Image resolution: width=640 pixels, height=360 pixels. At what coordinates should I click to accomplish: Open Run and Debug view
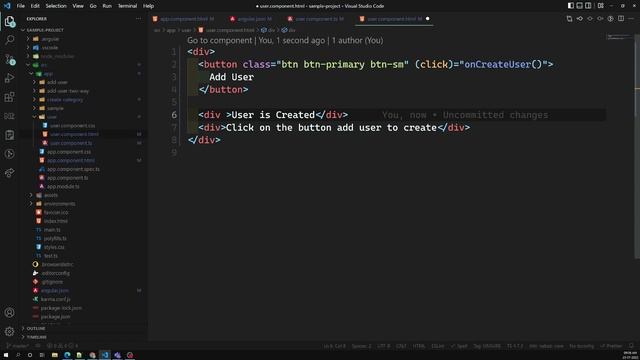9,78
